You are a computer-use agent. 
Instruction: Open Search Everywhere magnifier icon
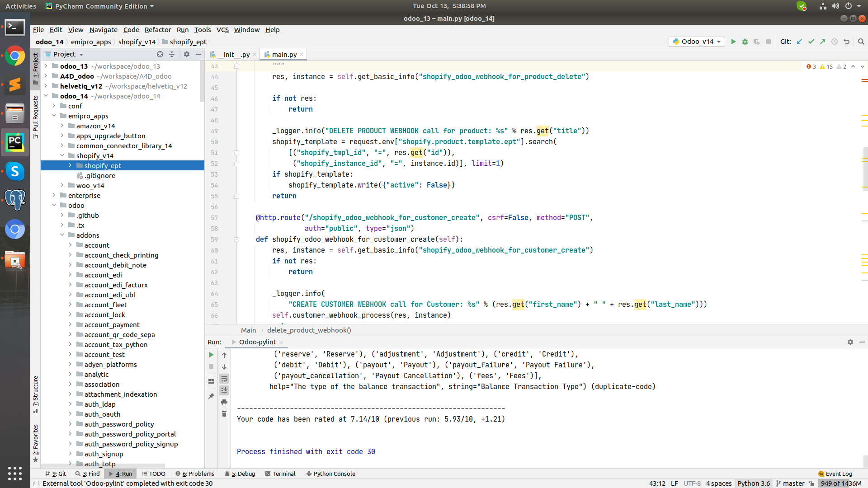click(x=861, y=42)
